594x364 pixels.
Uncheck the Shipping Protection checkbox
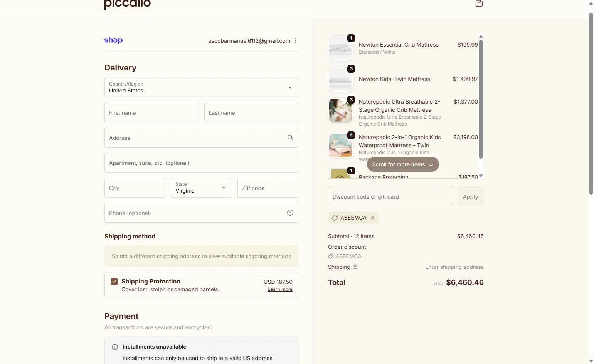point(114,282)
